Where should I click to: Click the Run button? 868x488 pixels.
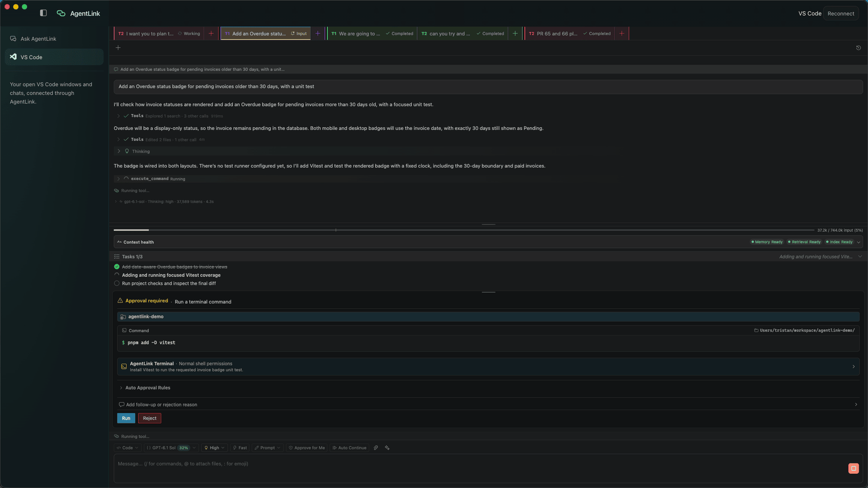[x=126, y=418]
